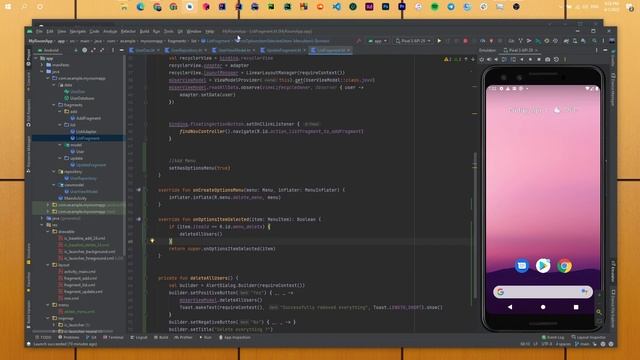
Task: Tap the Google search bar on the emulator
Action: click(543, 292)
